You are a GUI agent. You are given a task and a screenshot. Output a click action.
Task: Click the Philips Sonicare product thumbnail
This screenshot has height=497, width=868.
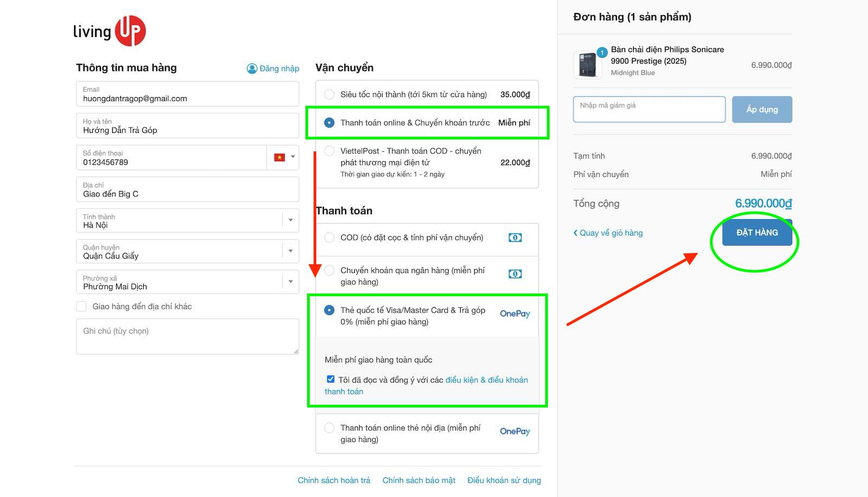588,65
